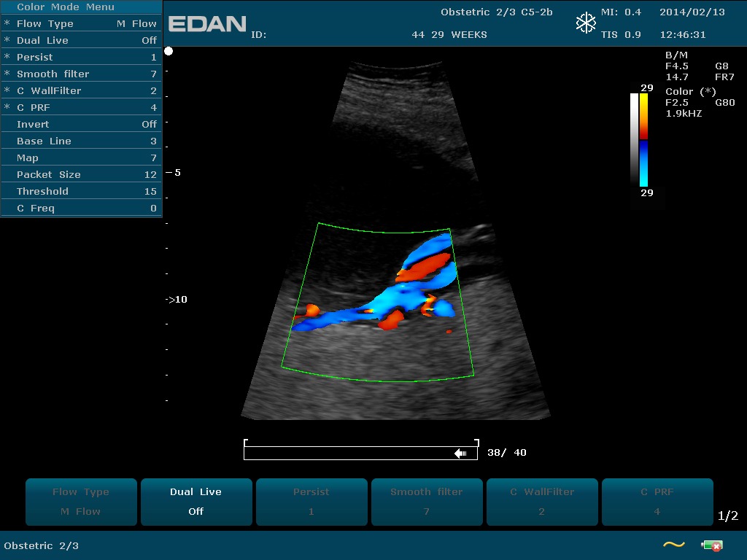
Task: Click the battery status icon
Action: click(x=711, y=545)
